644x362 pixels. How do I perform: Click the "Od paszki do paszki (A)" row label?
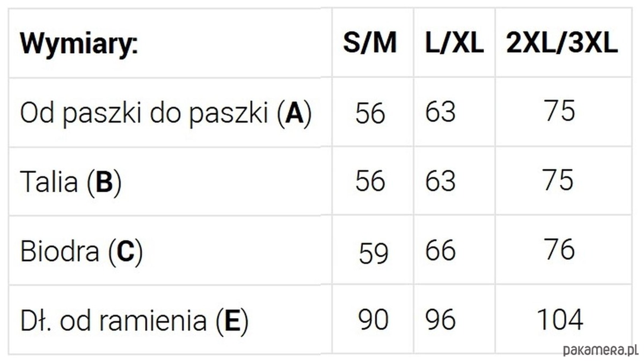pos(166,113)
